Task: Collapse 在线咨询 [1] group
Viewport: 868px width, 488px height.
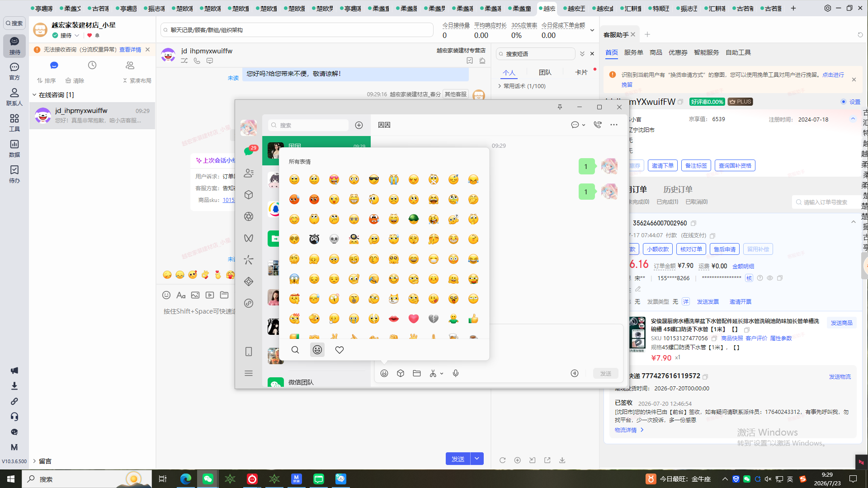Action: coord(34,95)
